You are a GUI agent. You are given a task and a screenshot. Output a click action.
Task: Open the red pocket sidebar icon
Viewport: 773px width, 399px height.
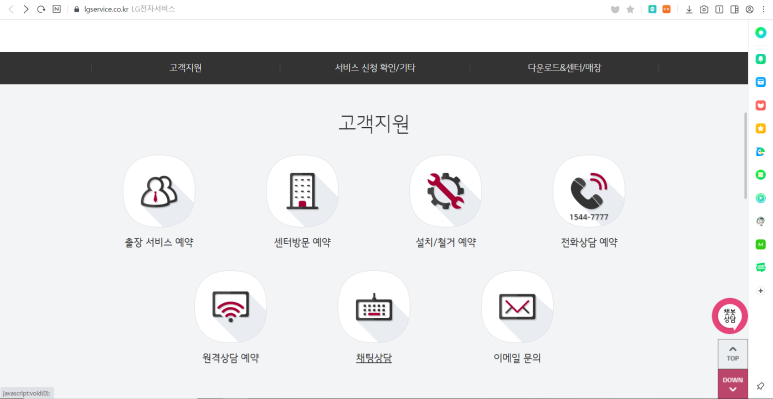(761, 105)
